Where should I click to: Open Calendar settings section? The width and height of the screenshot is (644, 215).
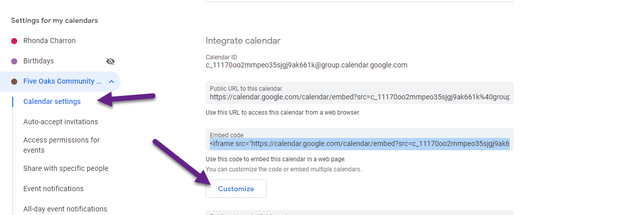52,101
